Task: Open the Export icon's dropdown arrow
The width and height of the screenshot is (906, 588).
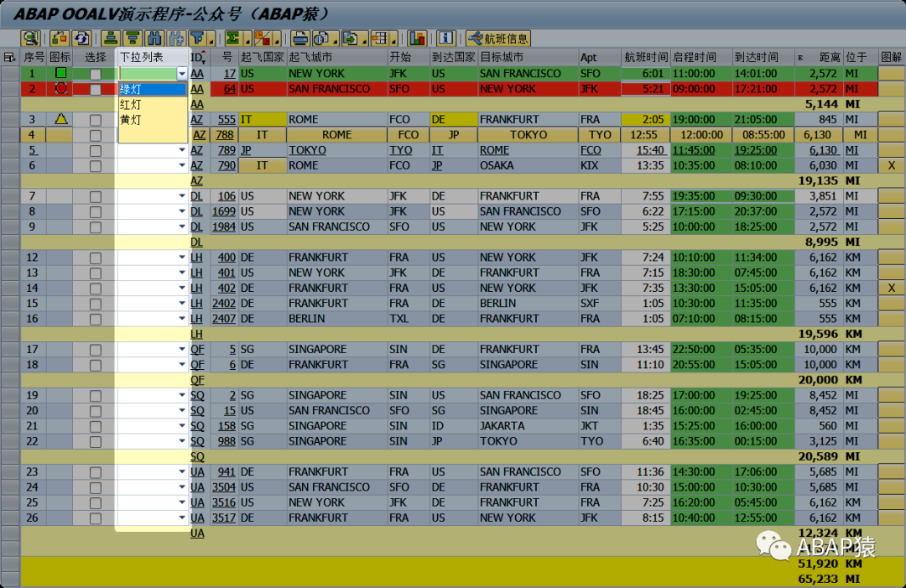Action: coord(364,40)
